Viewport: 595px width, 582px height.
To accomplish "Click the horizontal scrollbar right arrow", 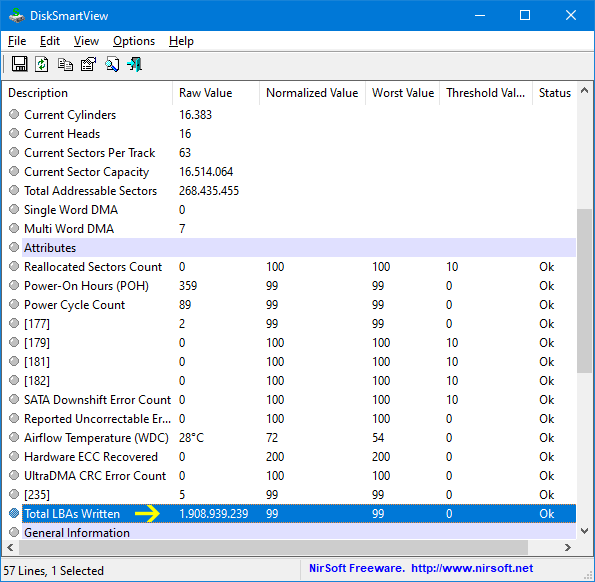I will point(568,547).
